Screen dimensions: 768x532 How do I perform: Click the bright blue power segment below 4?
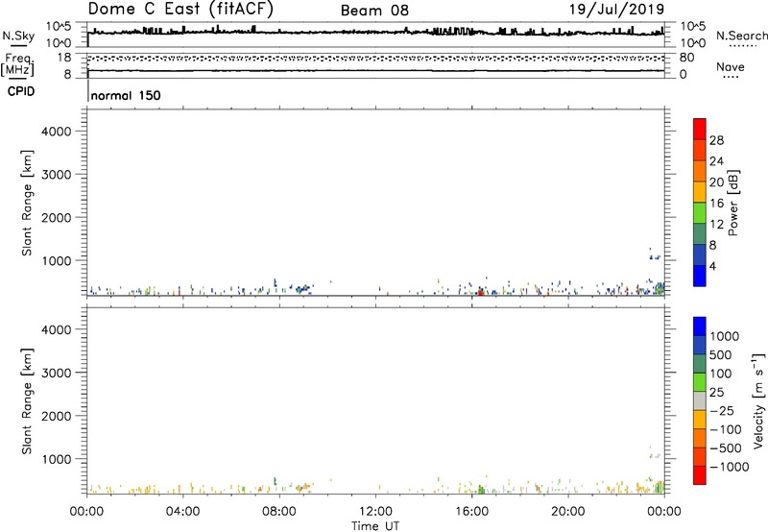pos(700,276)
